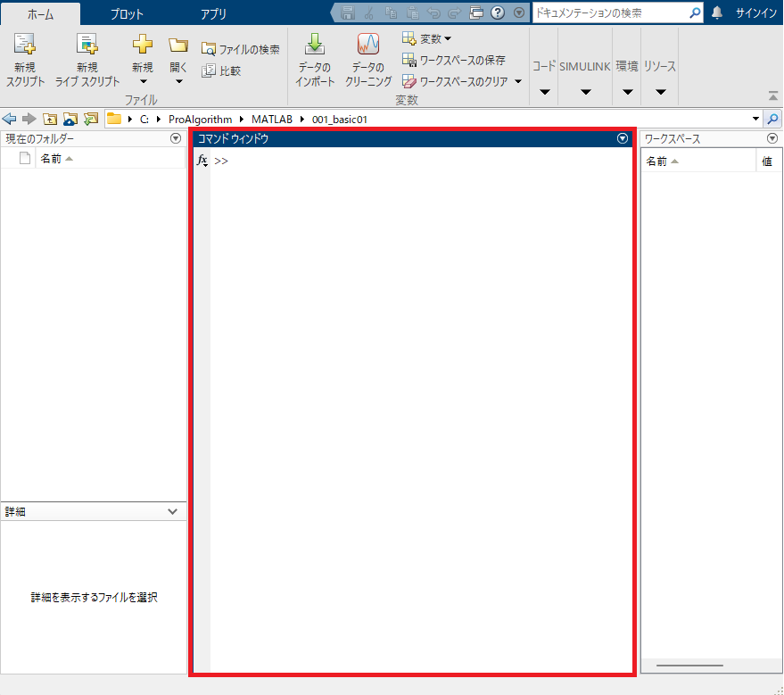
Task: Open the Data Cleaning (データのクリーニング) tool
Action: 367,46
